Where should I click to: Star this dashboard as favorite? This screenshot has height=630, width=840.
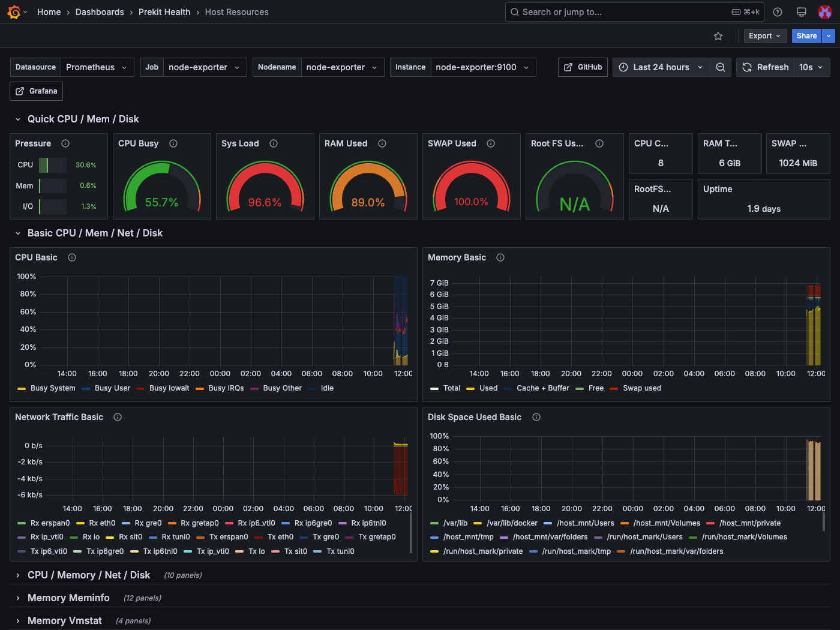click(718, 36)
